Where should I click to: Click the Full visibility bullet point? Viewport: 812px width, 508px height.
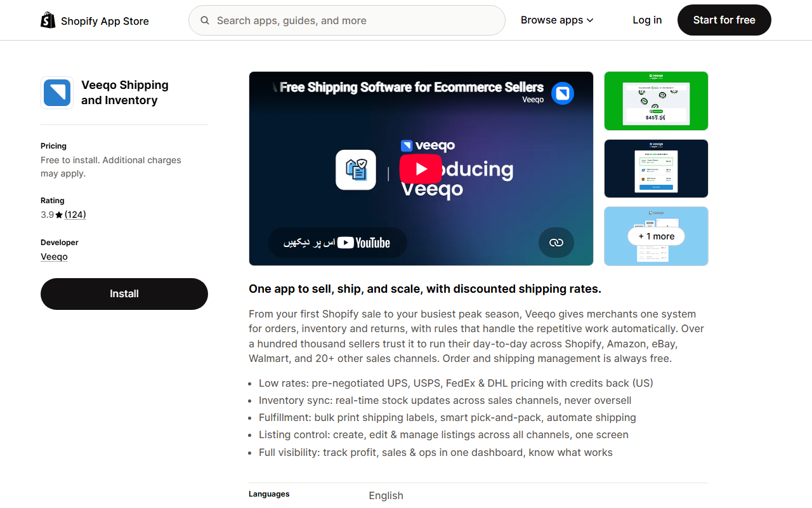tap(436, 452)
